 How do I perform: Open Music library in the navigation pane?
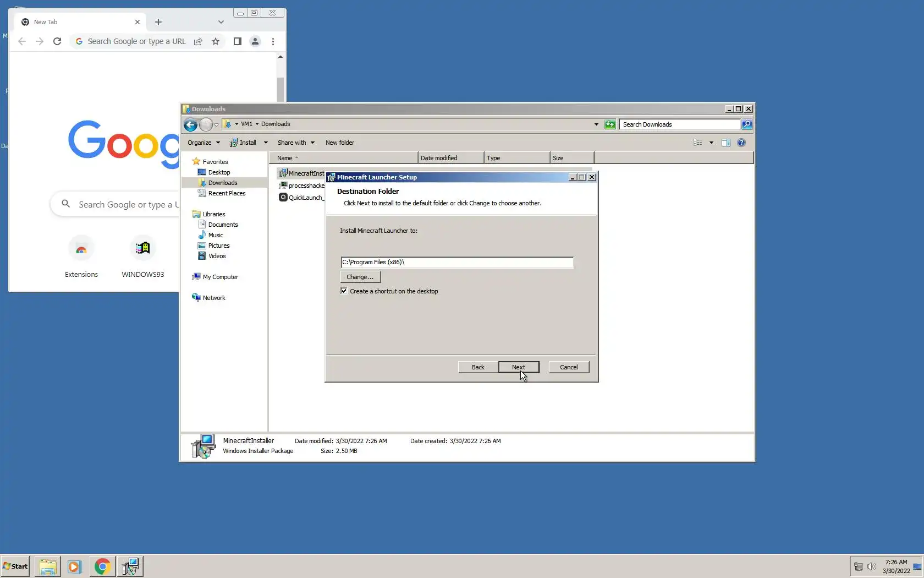(216, 235)
